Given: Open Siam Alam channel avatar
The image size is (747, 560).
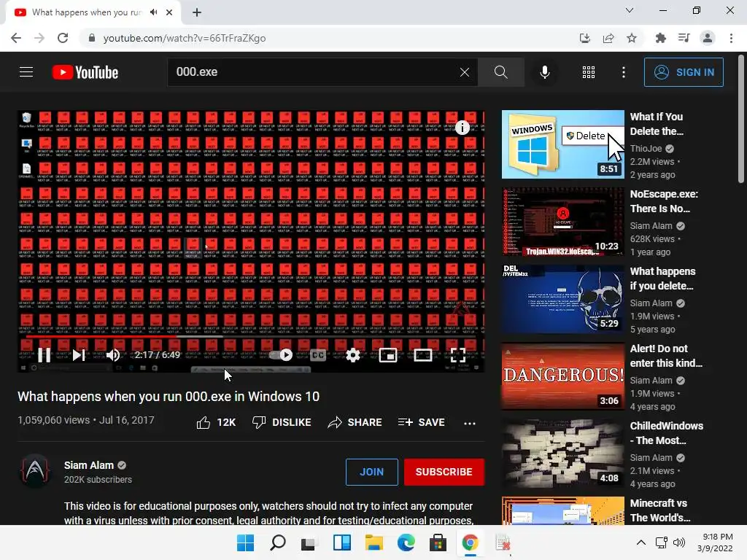Looking at the screenshot, I should [x=35, y=472].
